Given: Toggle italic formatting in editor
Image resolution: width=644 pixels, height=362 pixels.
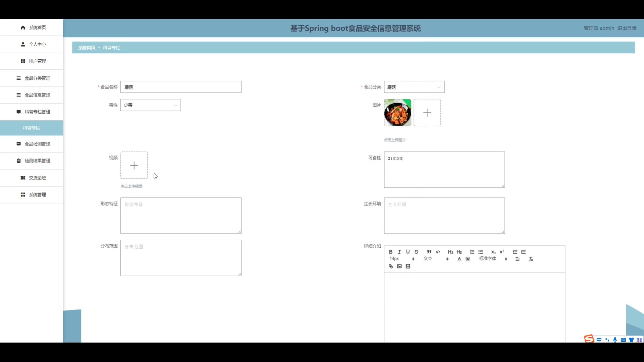Looking at the screenshot, I should 399,252.
